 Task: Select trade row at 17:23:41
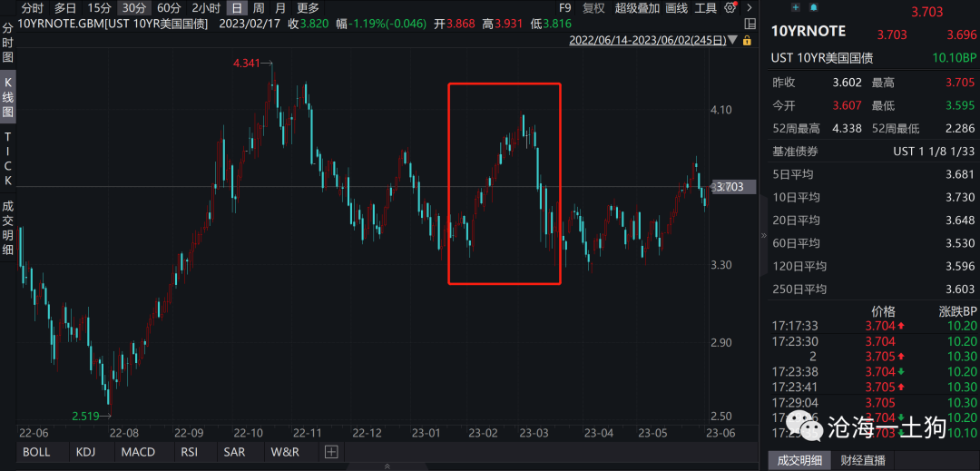tap(875, 387)
